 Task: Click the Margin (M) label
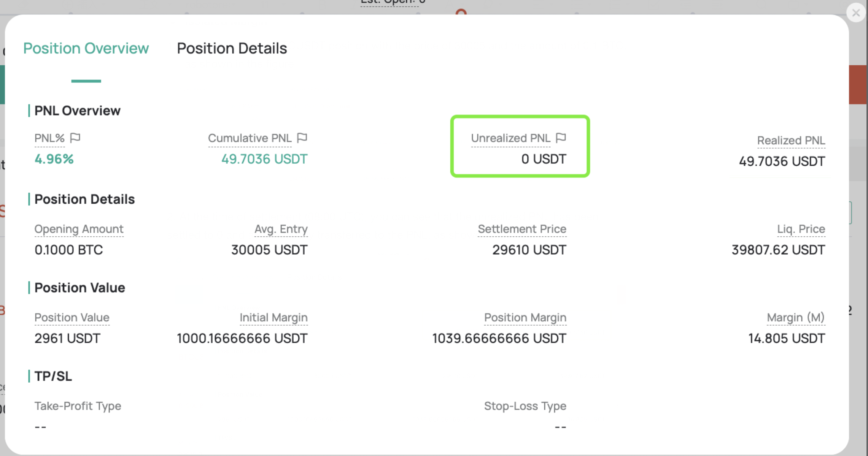[x=795, y=317]
